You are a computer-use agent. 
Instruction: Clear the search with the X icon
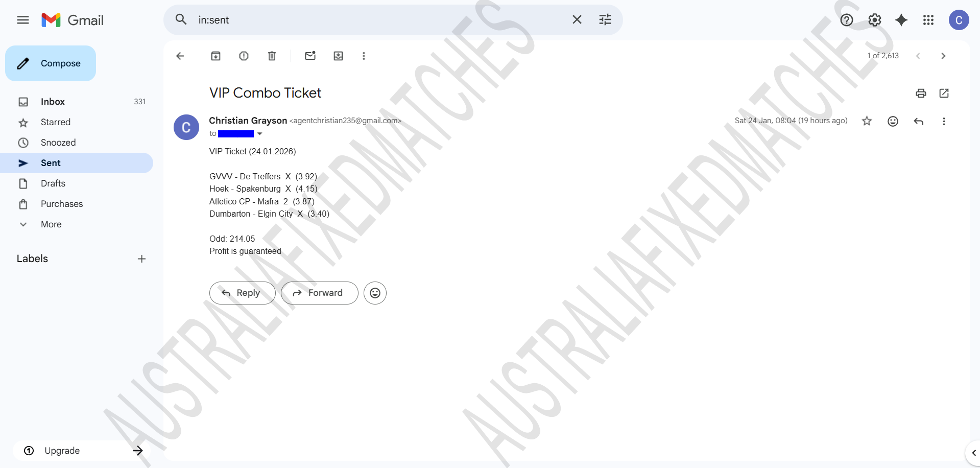pos(577,19)
